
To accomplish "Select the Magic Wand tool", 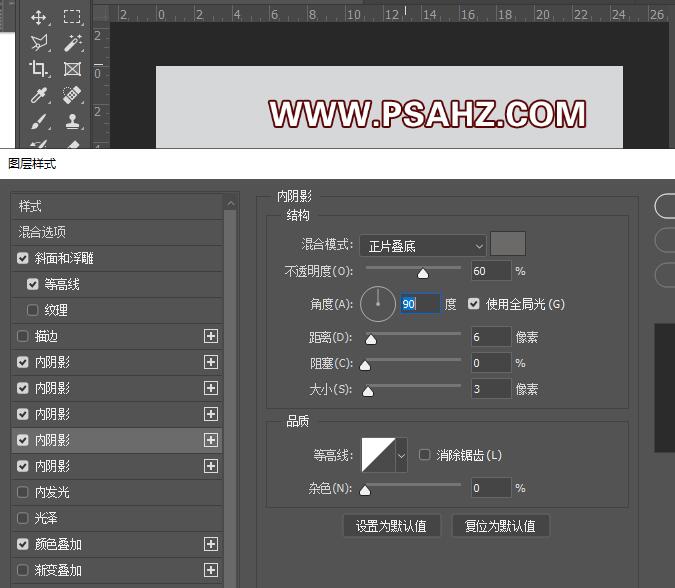I will point(72,43).
